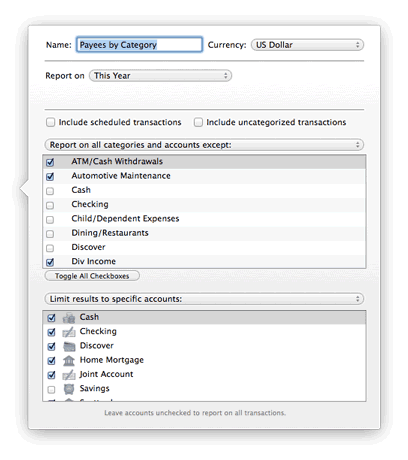Screen dimensions: 408x460
Task: Click the Savings piggy bank icon
Action: coord(69,389)
